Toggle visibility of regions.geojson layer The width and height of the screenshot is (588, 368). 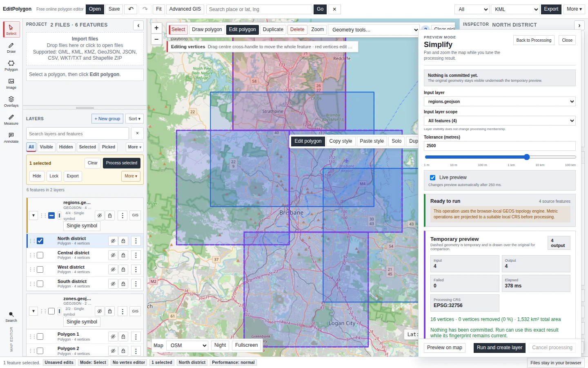100,215
